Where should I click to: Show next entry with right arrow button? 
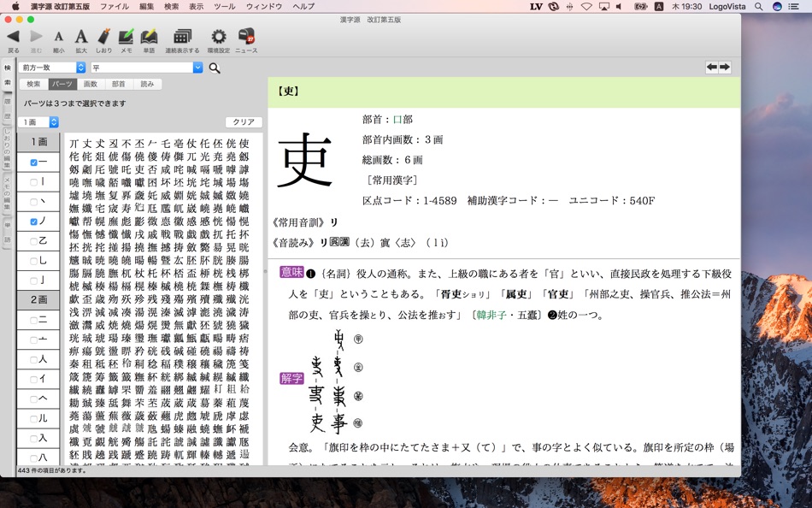pyautogui.click(x=725, y=67)
